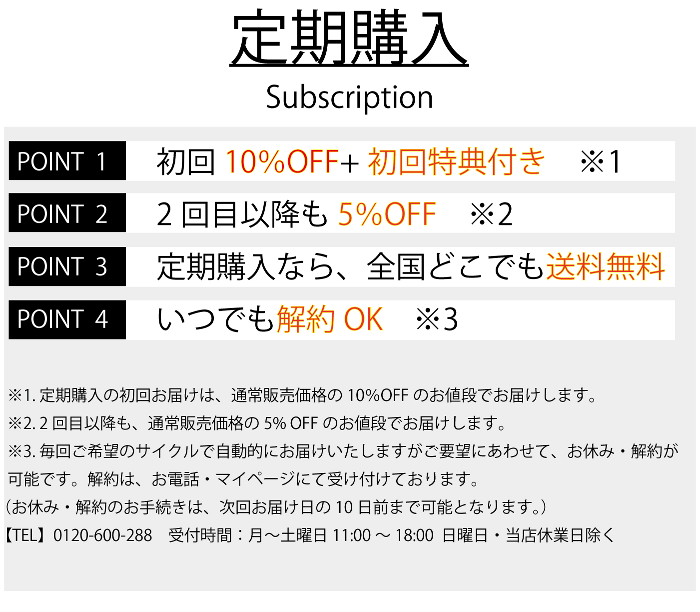Click footnote ※2 about 5% OFF
The width and height of the screenshot is (700, 612).
pyautogui.click(x=257, y=423)
